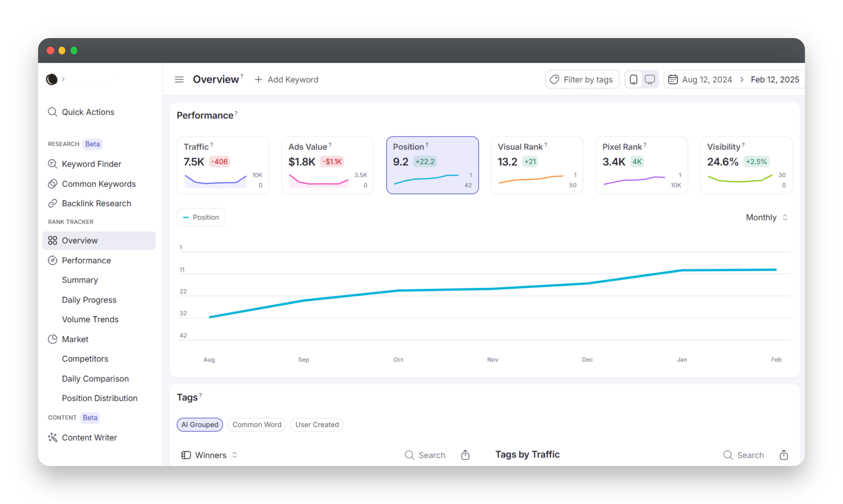Screen dimensions: 843x504
Task: Open the Monthly interval dropdown
Action: pyautogui.click(x=766, y=217)
